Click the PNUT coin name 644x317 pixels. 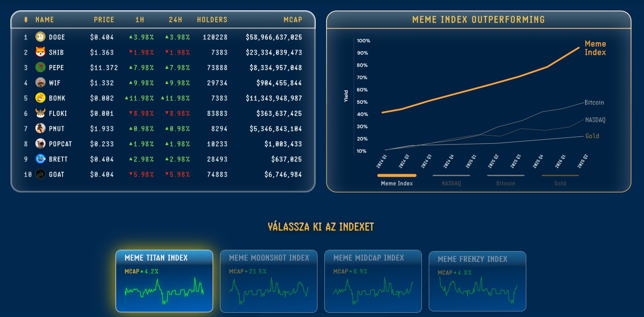click(57, 129)
